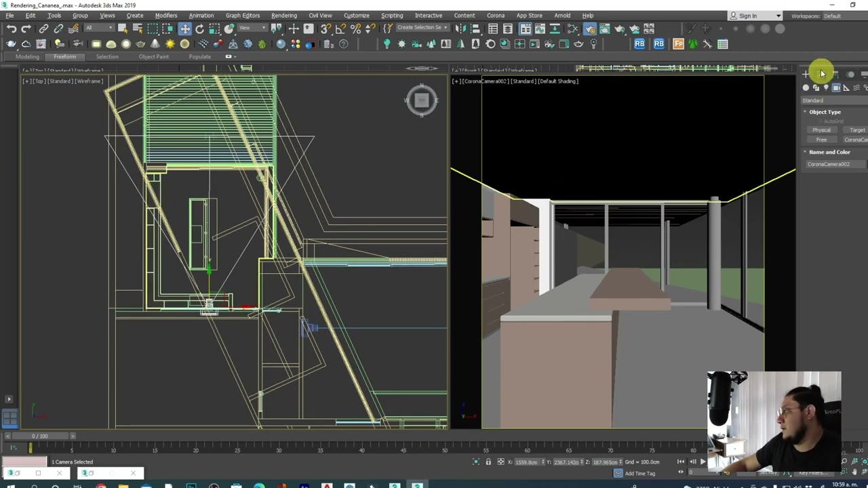This screenshot has height=488, width=868.
Task: Open the Modifiers menu
Action: tap(166, 16)
